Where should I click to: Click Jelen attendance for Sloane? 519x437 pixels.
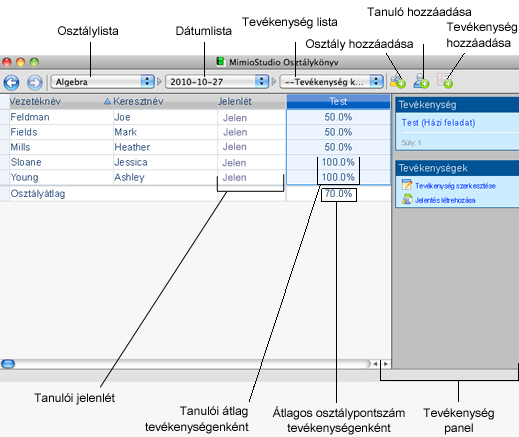point(234,163)
